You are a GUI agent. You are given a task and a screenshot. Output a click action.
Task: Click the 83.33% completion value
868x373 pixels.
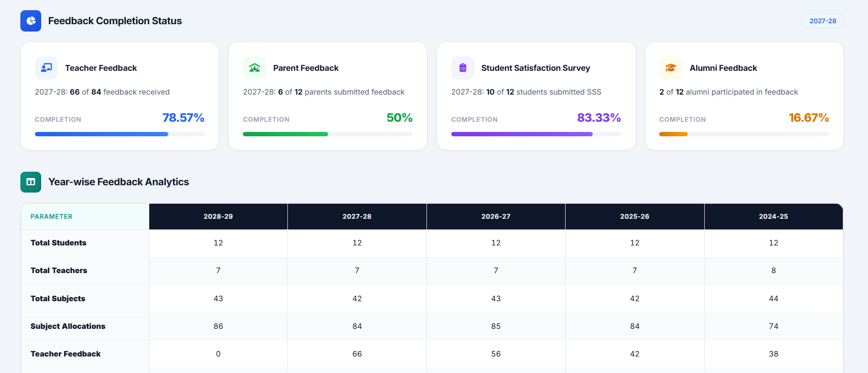(599, 118)
